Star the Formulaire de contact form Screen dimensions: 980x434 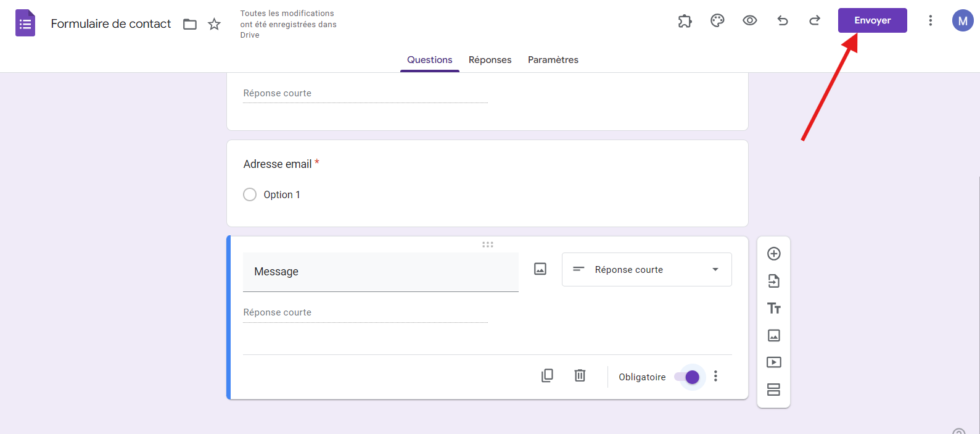[x=214, y=24]
